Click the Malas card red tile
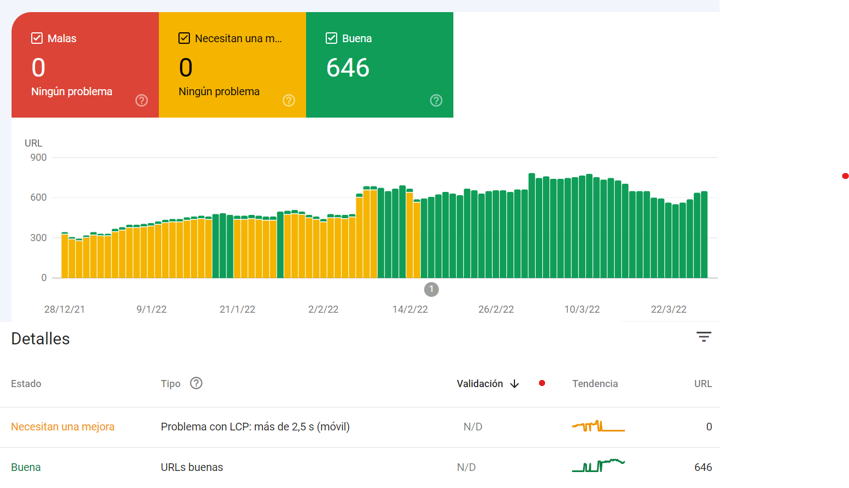Viewport: 849px width, 488px height. pos(85,64)
